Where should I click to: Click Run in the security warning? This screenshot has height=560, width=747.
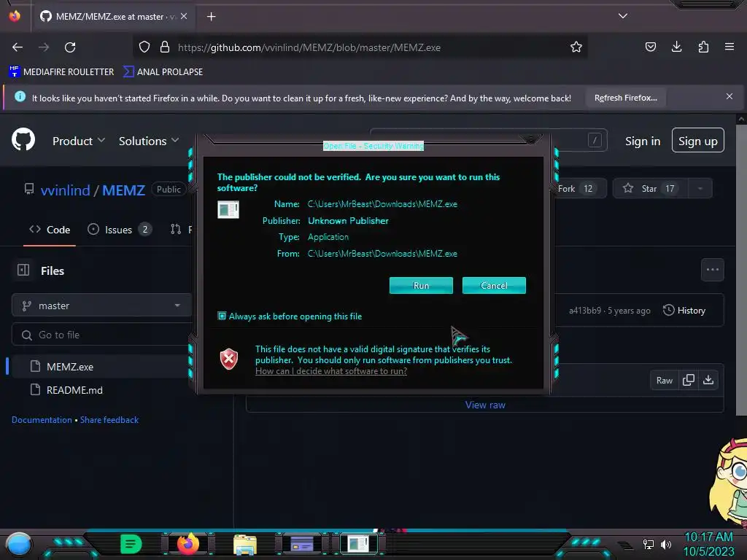421,285
